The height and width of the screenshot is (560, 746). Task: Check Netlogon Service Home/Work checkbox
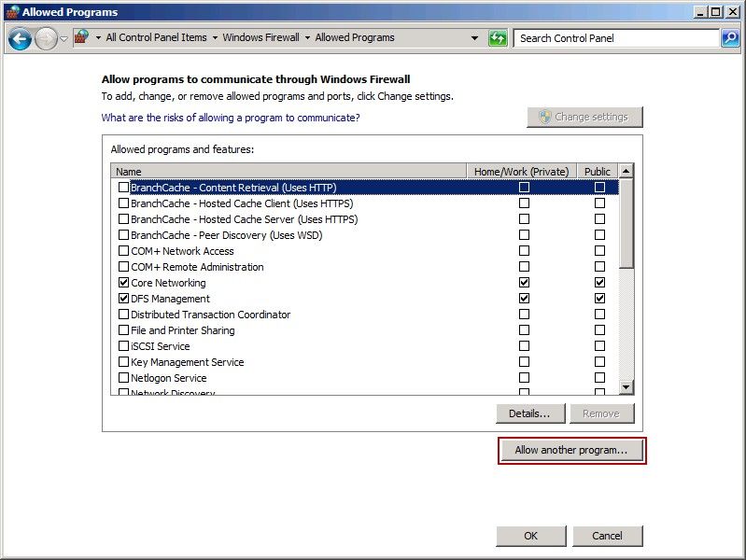pos(525,377)
